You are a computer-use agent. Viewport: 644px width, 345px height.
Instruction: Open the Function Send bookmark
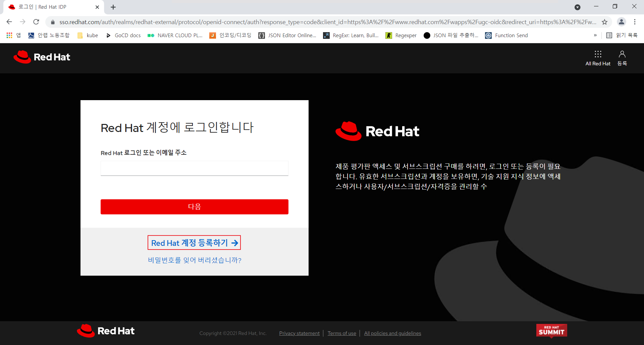(506, 36)
